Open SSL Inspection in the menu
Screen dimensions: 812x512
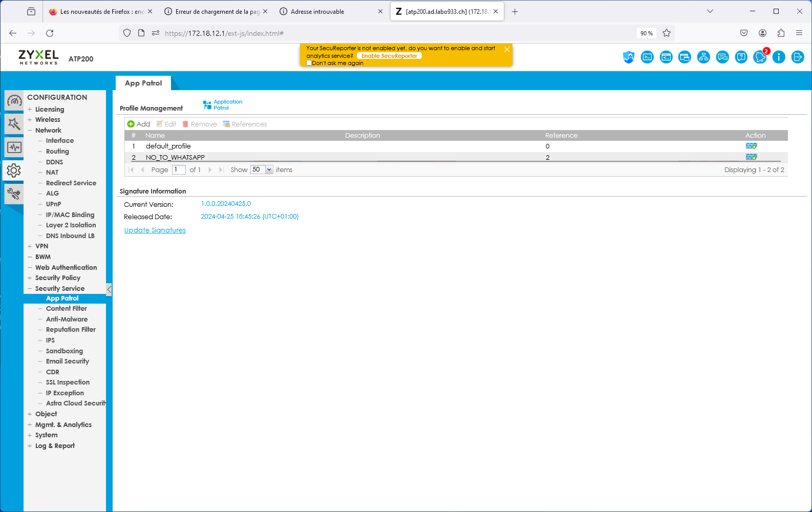coord(68,382)
